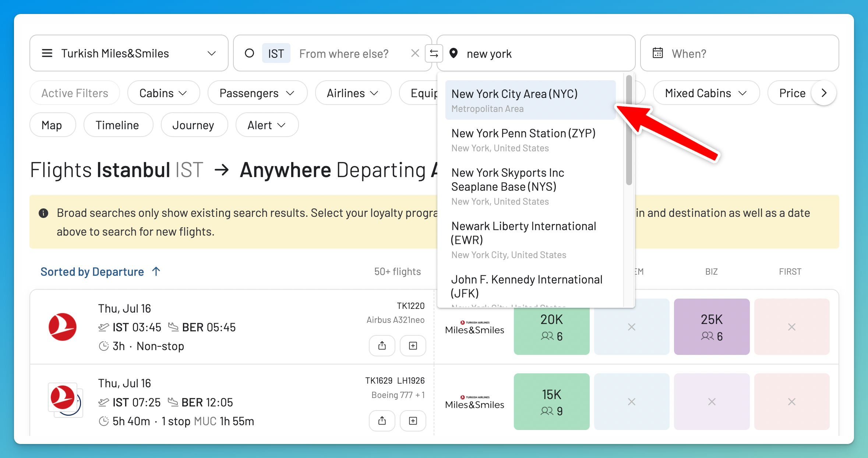Select John F. Kennedy International (JFK) suggestion
This screenshot has width=868, height=458.
(x=530, y=287)
